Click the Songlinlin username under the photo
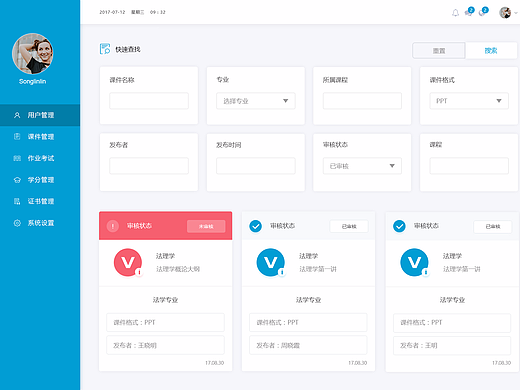This screenshot has width=520, height=390. [33, 82]
